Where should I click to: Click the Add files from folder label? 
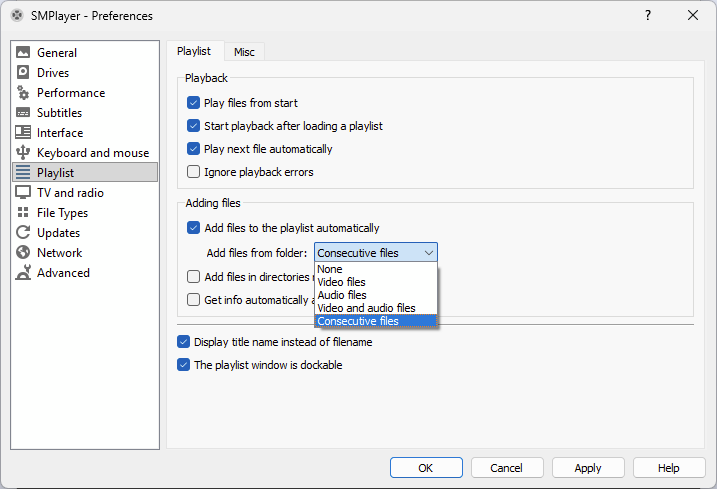257,253
